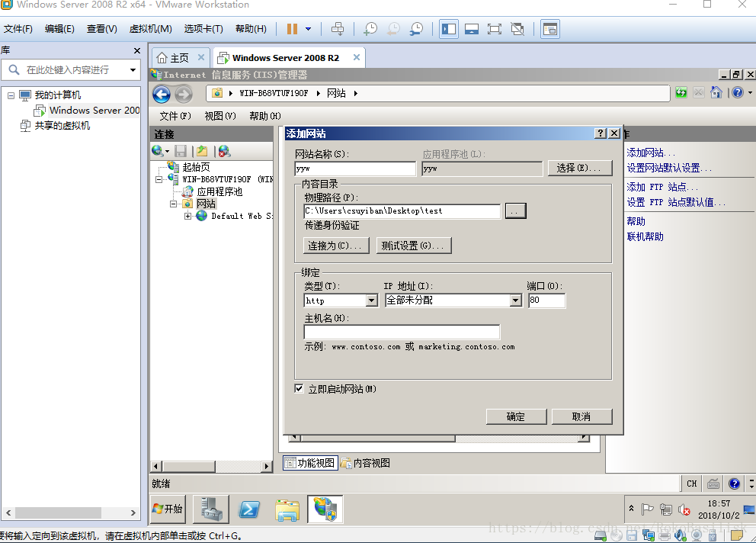Click 添加 FTP 站点... link
This screenshot has width=756, height=543.
pos(661,188)
